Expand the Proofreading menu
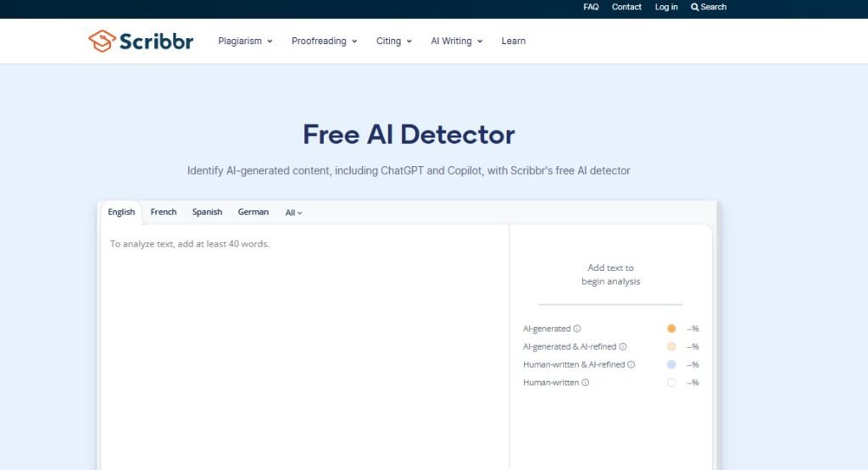The image size is (868, 470). [325, 41]
